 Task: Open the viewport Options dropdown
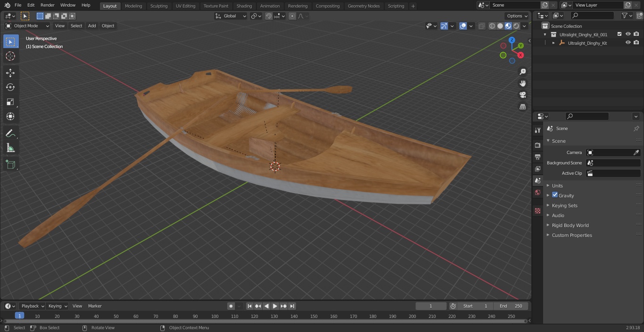[x=517, y=16]
